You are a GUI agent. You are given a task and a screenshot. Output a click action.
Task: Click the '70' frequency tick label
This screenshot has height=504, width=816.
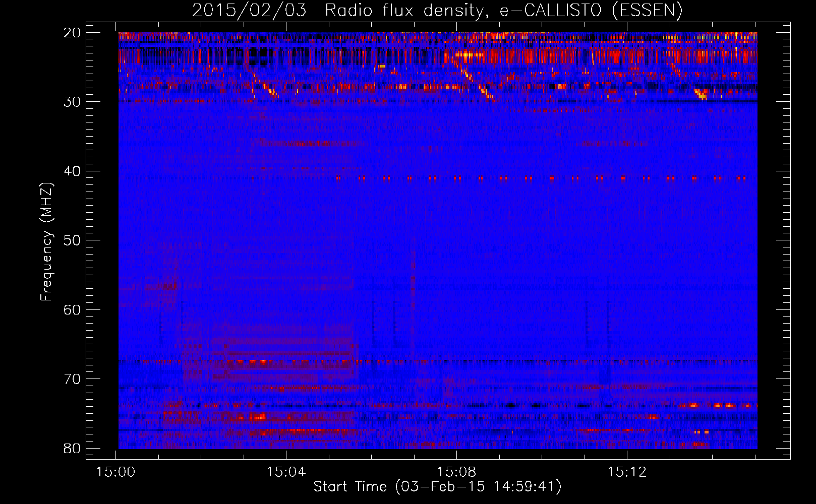click(73, 379)
